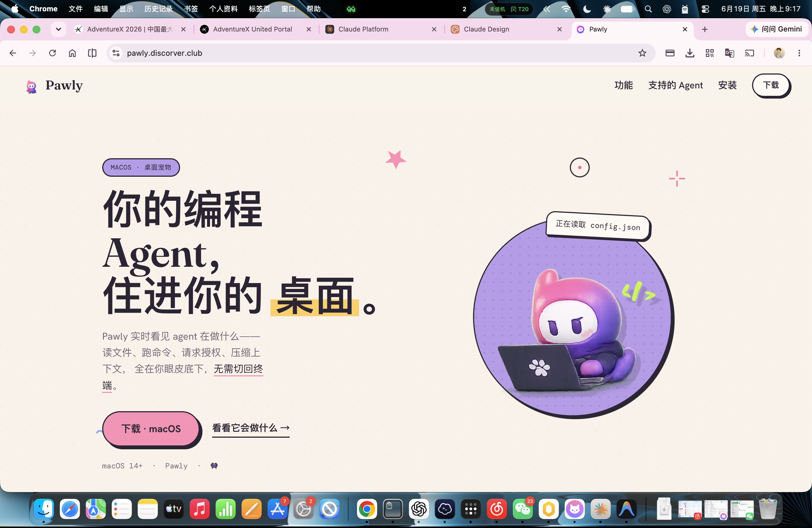
Task: Open the orange starburst Claude app in Dock
Action: tap(600, 509)
